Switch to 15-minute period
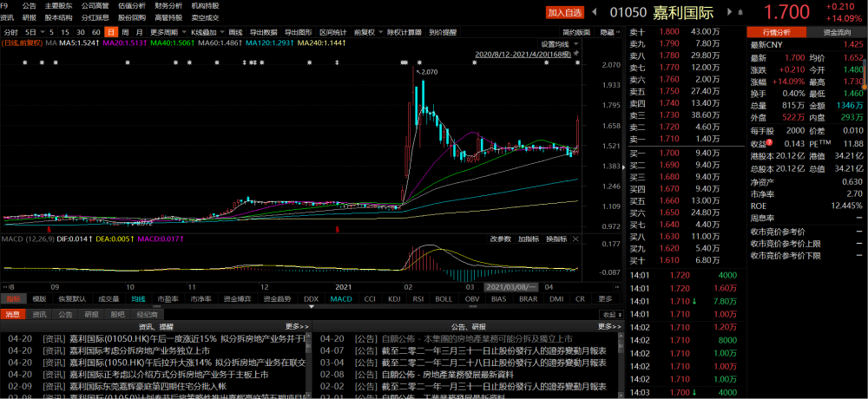 point(65,32)
